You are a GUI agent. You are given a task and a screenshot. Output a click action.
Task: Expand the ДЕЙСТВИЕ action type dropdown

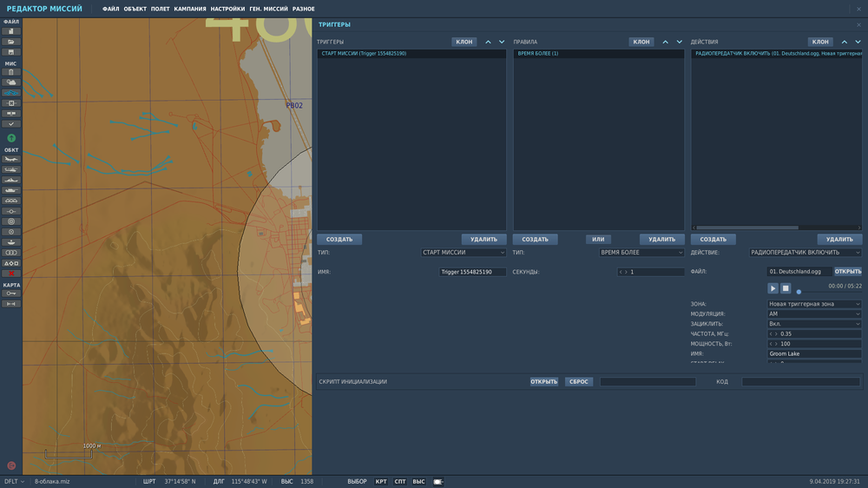click(805, 253)
